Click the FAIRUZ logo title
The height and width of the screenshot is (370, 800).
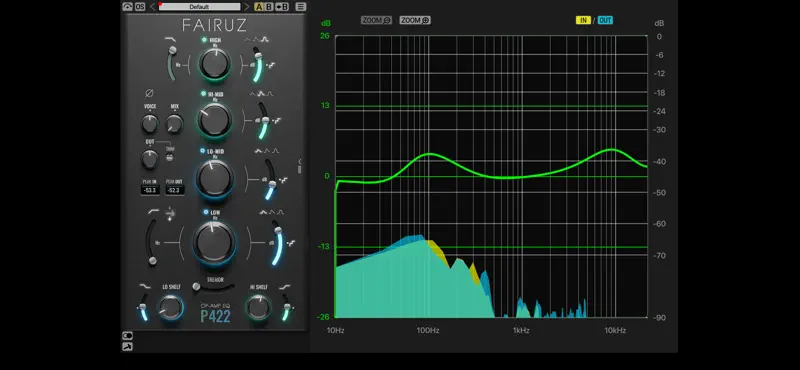(214, 24)
